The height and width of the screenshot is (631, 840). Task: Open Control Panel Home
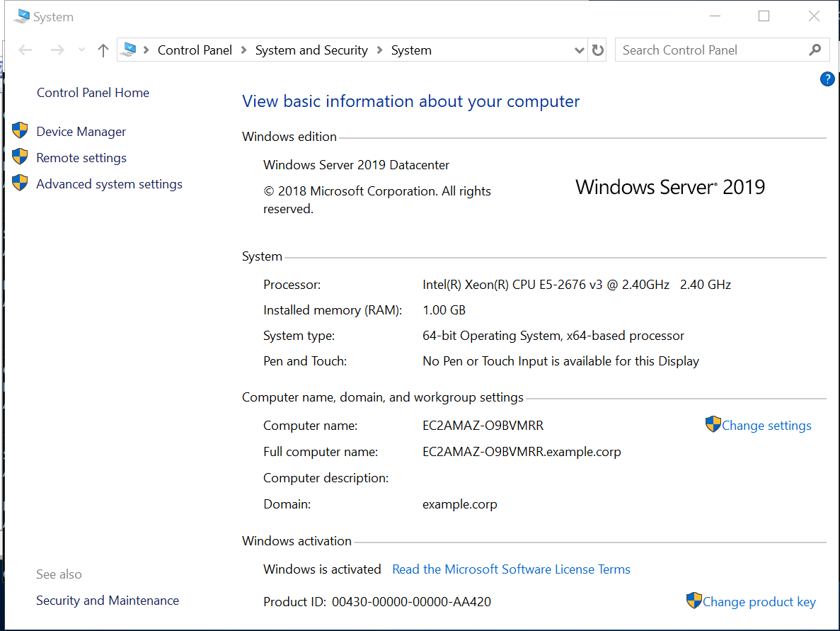[93, 93]
